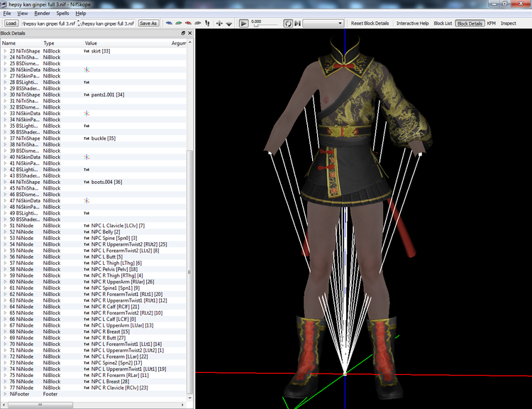Select the green front view icon

(179, 23)
